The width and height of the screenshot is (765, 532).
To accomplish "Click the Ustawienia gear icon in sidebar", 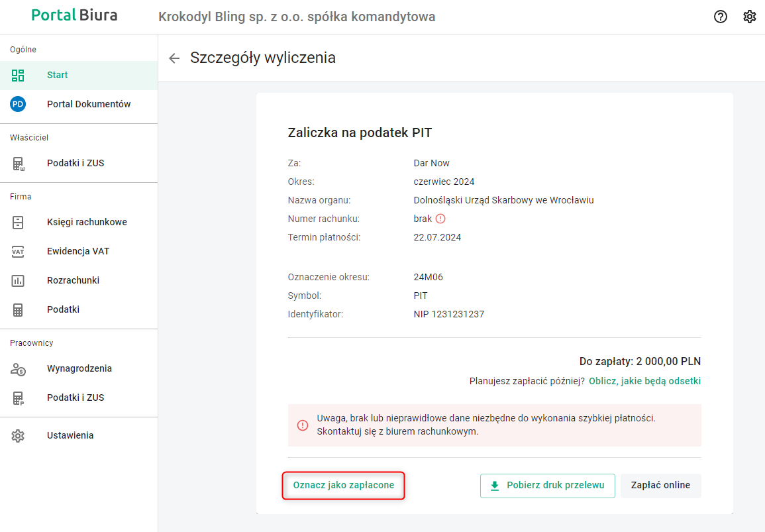I will (18, 435).
